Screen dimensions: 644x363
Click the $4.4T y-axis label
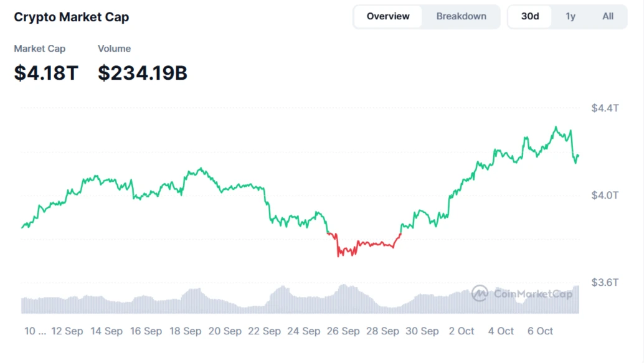tap(605, 108)
